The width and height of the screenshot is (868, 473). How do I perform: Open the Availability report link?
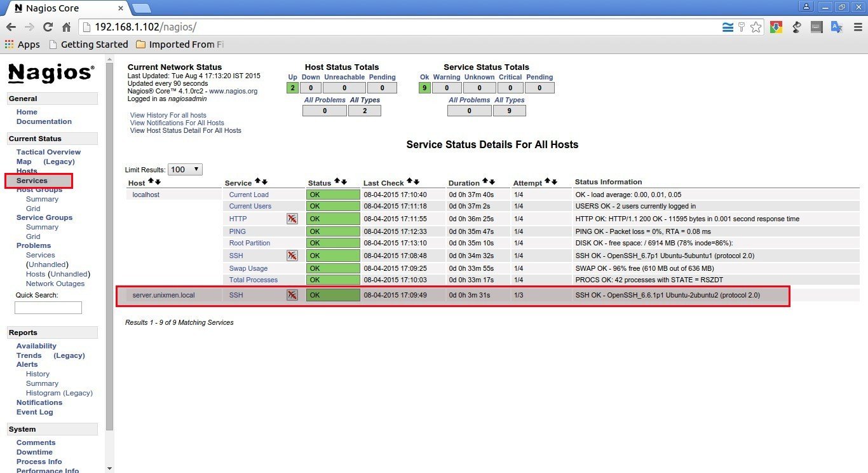36,346
